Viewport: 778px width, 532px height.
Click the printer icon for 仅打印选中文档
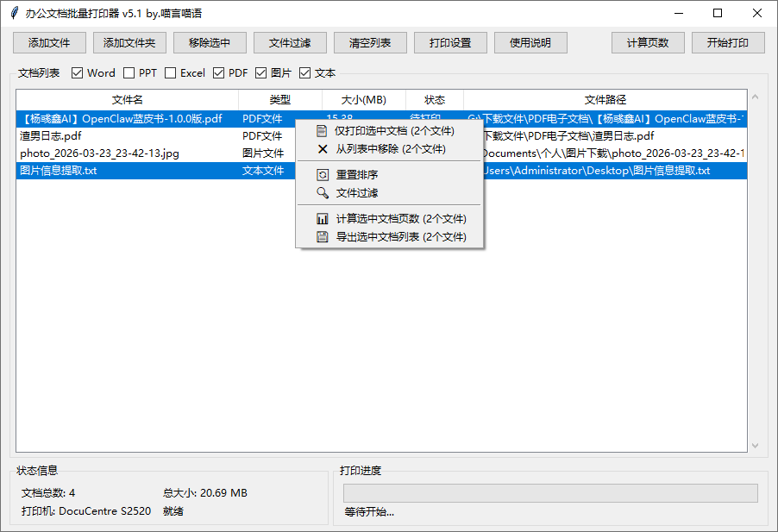tap(322, 131)
